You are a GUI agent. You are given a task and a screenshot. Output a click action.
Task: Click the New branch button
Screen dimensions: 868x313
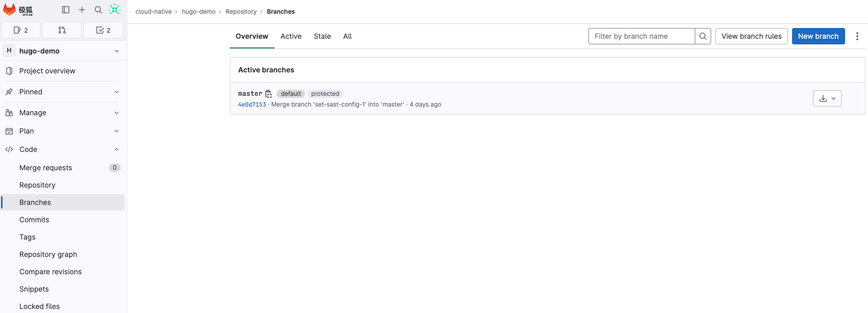point(818,36)
